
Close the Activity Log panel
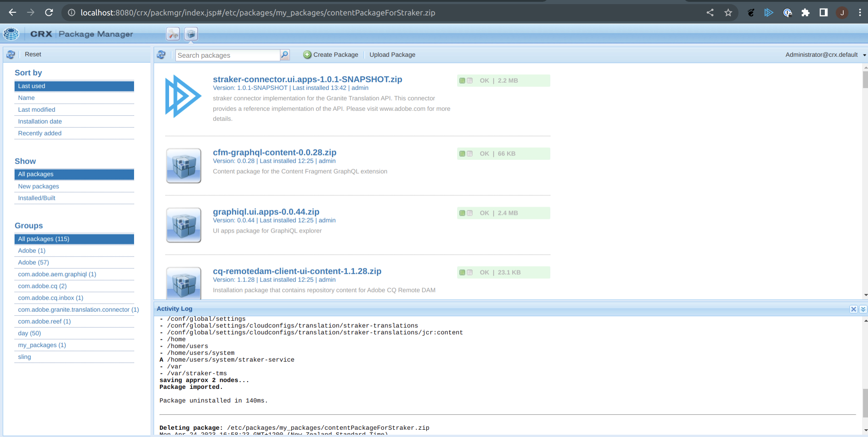[853, 309]
